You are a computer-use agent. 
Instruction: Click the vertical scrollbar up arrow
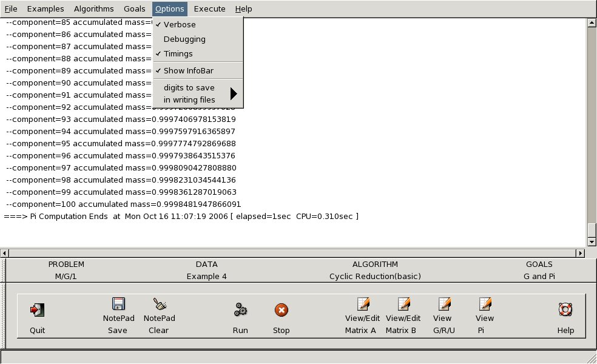[592, 24]
